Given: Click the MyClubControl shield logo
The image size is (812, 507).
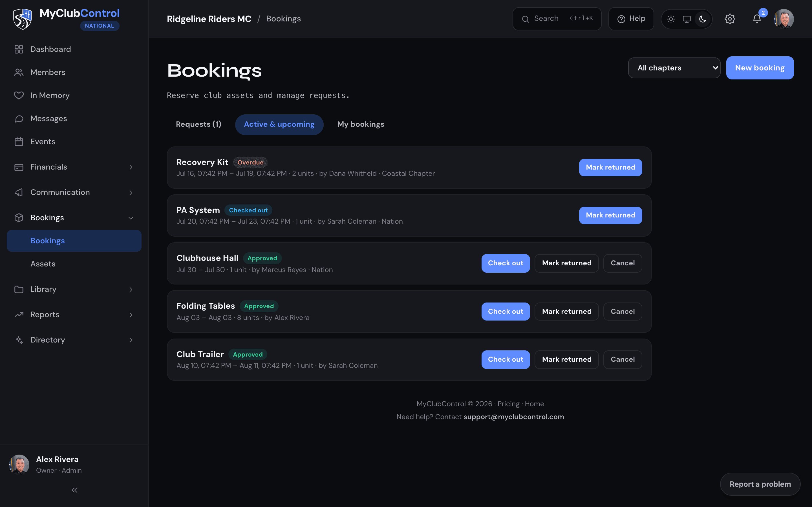Looking at the screenshot, I should point(22,19).
